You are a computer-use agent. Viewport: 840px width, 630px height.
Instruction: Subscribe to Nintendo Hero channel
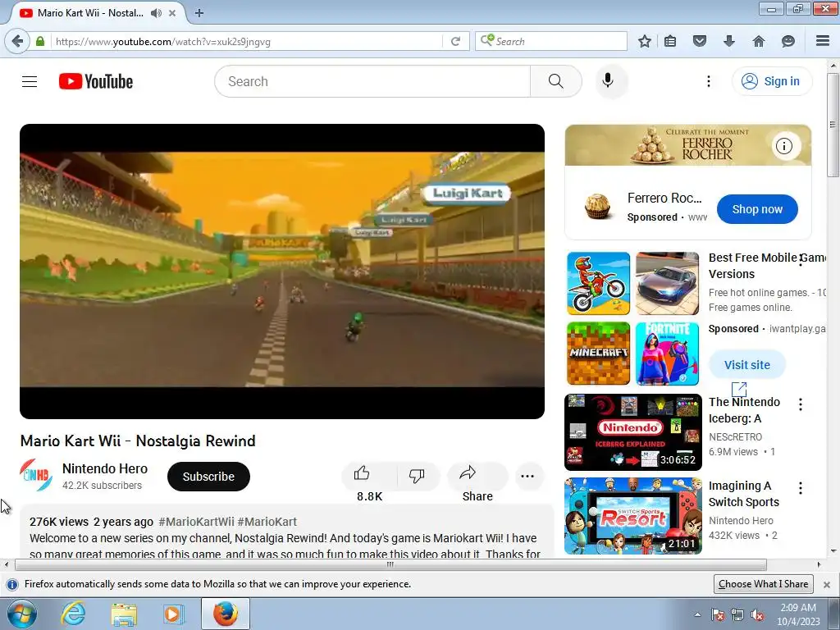click(208, 477)
